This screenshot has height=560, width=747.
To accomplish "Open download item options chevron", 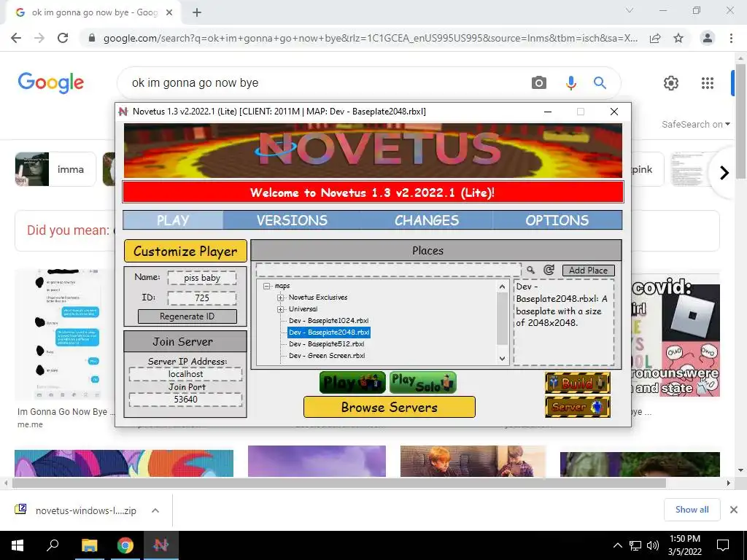I will click(155, 510).
